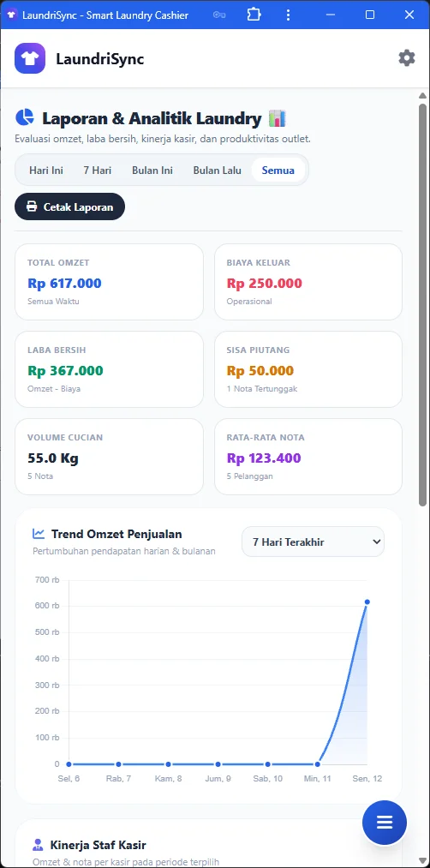Select the Hari Ini period tab

click(x=46, y=170)
